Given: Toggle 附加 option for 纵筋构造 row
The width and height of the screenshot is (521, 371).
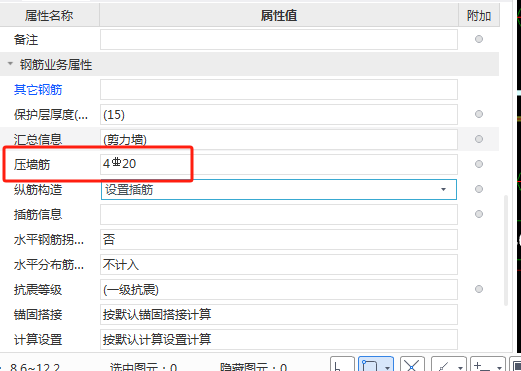Looking at the screenshot, I should (479, 189).
